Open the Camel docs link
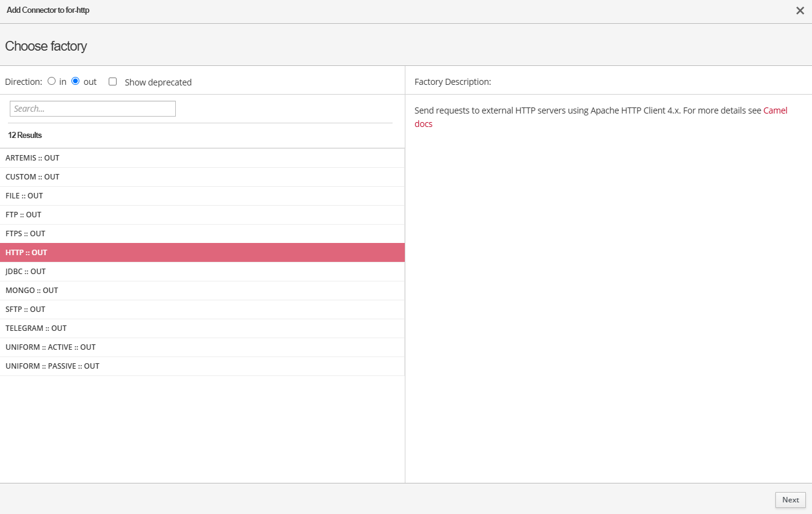Image resolution: width=812 pixels, height=514 pixels. pos(775,111)
